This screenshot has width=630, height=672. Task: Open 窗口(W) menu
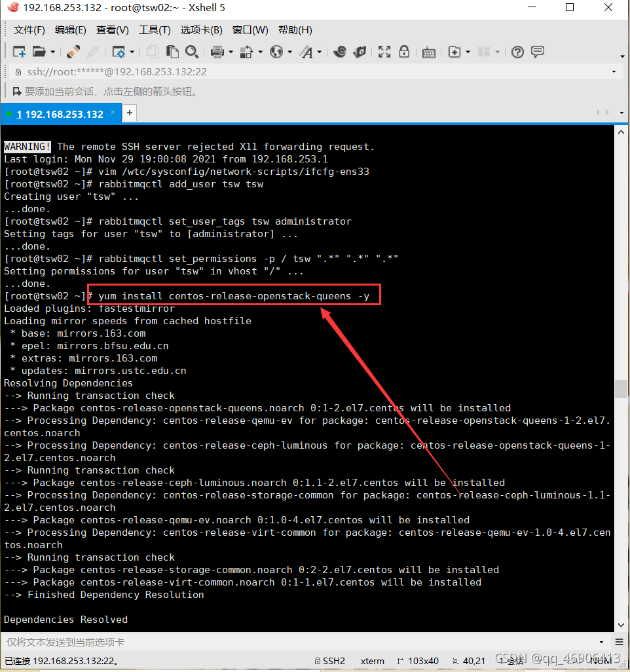pyautogui.click(x=250, y=30)
